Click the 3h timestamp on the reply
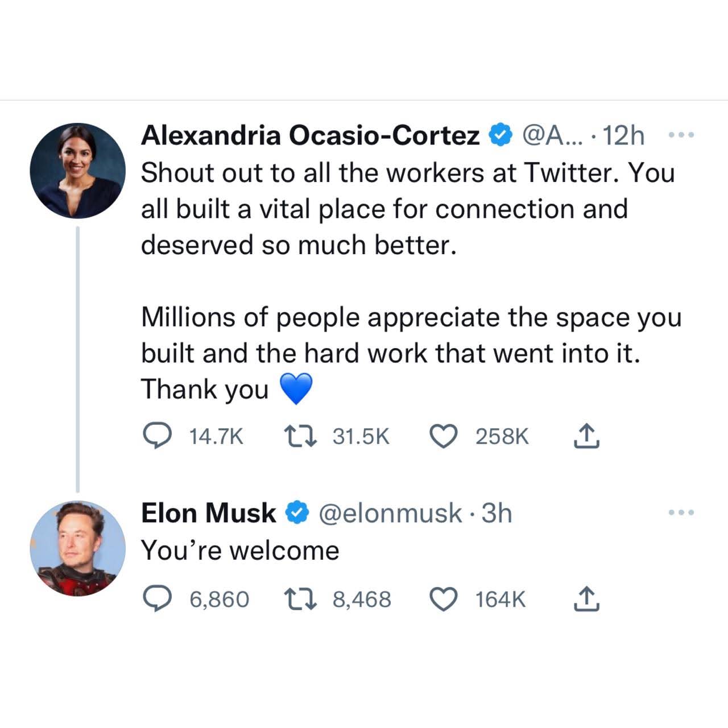 [x=497, y=512]
